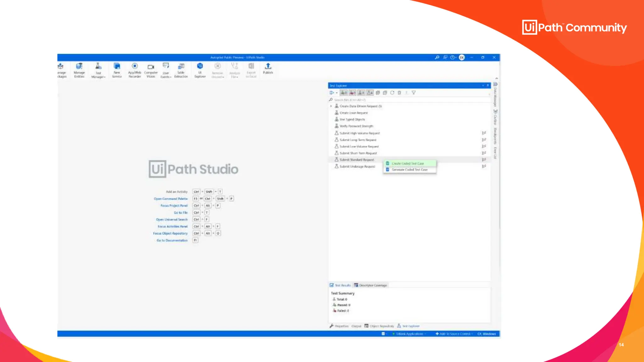Select the Submit Underage Request test case
This screenshot has height=362, width=644.
(357, 167)
